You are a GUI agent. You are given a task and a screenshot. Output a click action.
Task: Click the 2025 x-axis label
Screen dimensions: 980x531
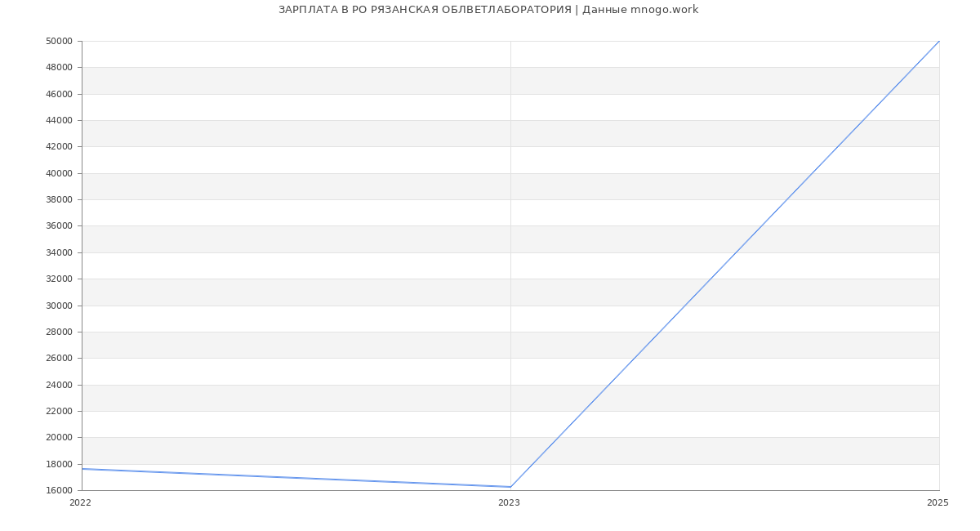[938, 503]
